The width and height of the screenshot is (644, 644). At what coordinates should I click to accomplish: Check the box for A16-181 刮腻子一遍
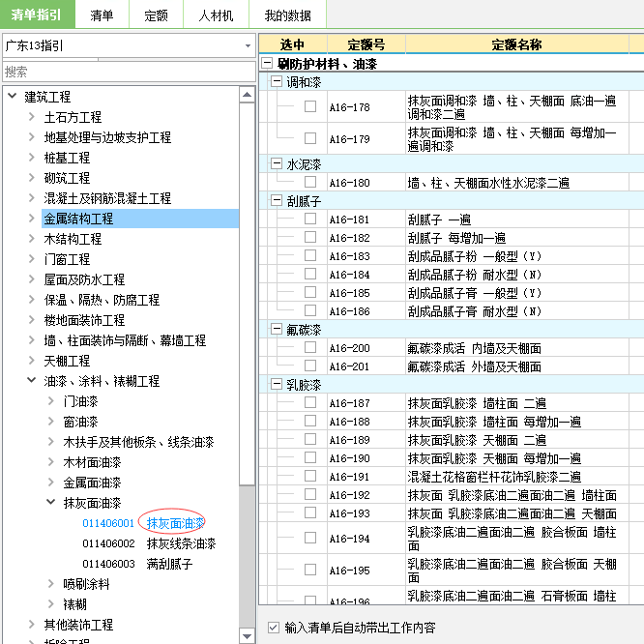pyautogui.click(x=310, y=219)
